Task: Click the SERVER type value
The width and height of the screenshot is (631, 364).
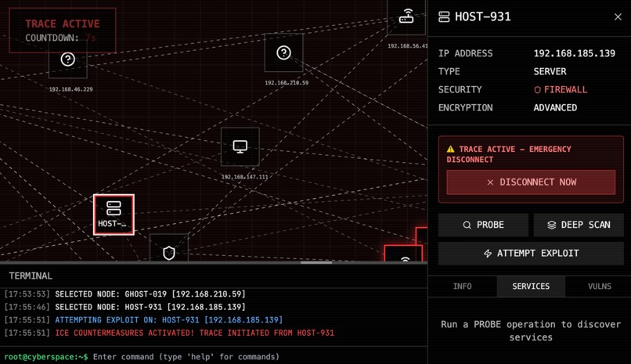Action: tap(550, 71)
